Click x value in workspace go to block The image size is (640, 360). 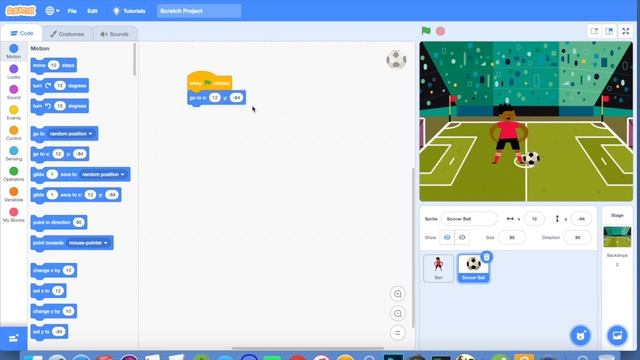215,98
